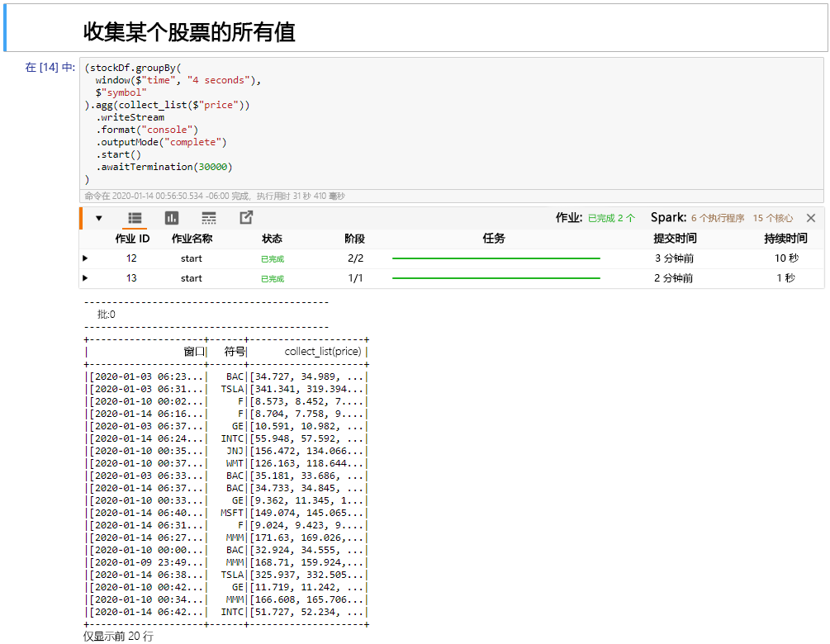
Task: Open the timeline table view icon
Action: pyautogui.click(x=209, y=218)
